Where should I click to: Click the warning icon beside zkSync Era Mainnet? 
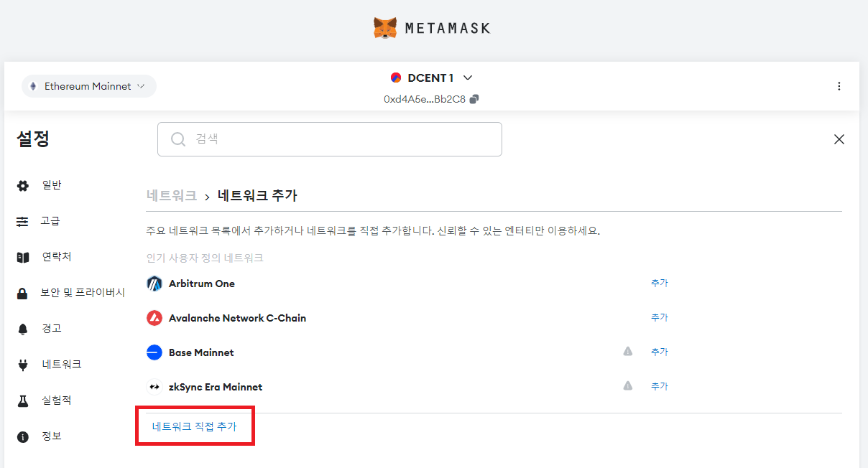pyautogui.click(x=628, y=386)
